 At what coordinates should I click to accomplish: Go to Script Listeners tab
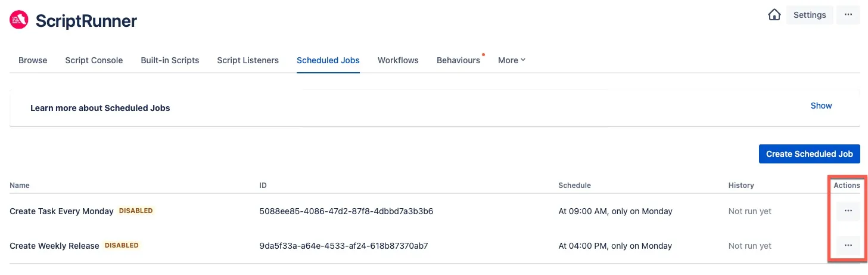(x=248, y=60)
